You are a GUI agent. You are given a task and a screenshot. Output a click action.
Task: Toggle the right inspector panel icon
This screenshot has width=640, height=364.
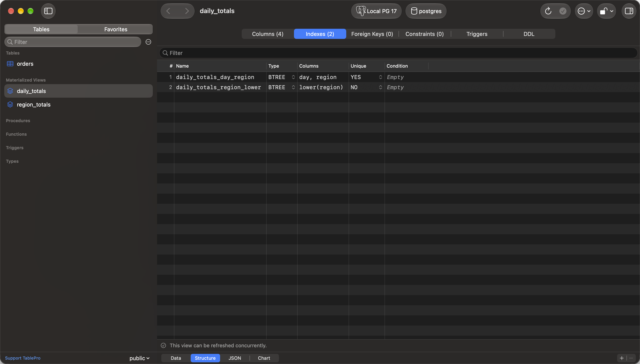[x=629, y=11]
